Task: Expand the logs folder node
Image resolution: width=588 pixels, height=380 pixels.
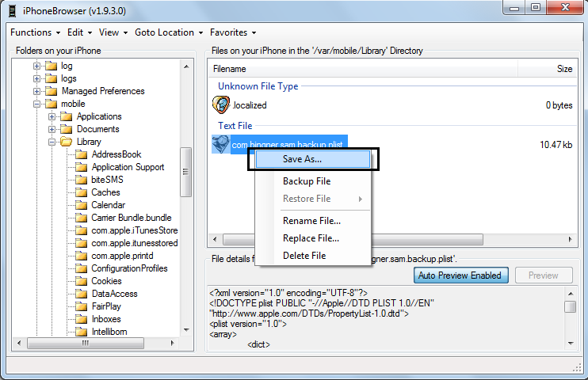Action: click(x=36, y=78)
